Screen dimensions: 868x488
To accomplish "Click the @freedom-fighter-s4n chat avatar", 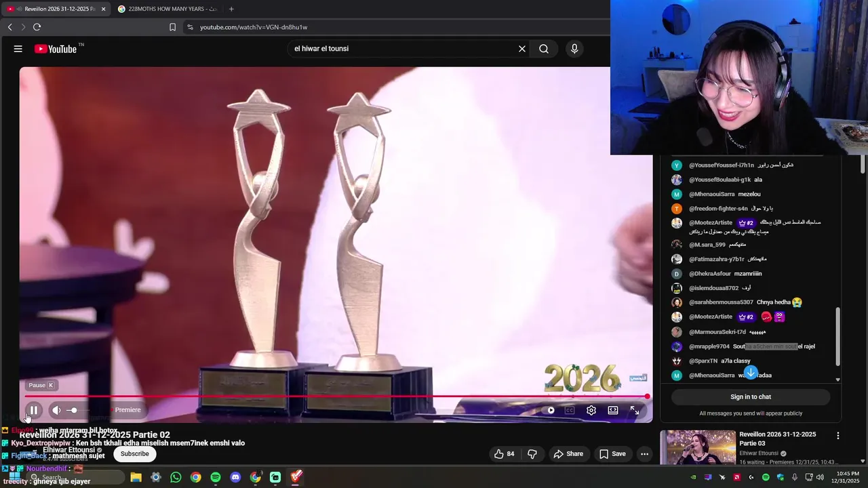I will click(x=677, y=209).
